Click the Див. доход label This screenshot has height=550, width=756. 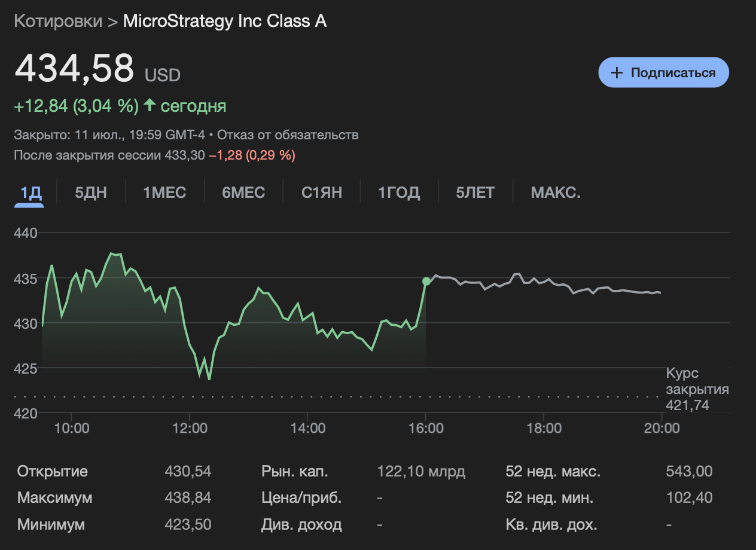(301, 524)
